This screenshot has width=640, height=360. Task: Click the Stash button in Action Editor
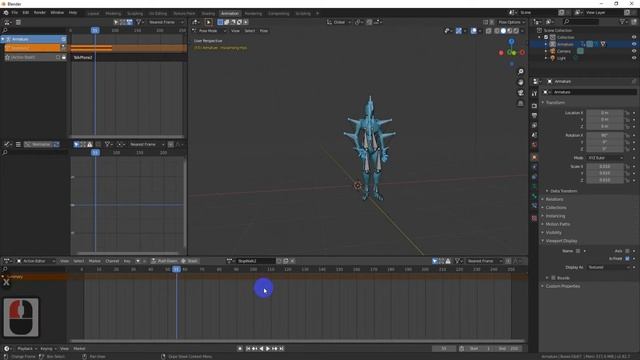point(190,261)
